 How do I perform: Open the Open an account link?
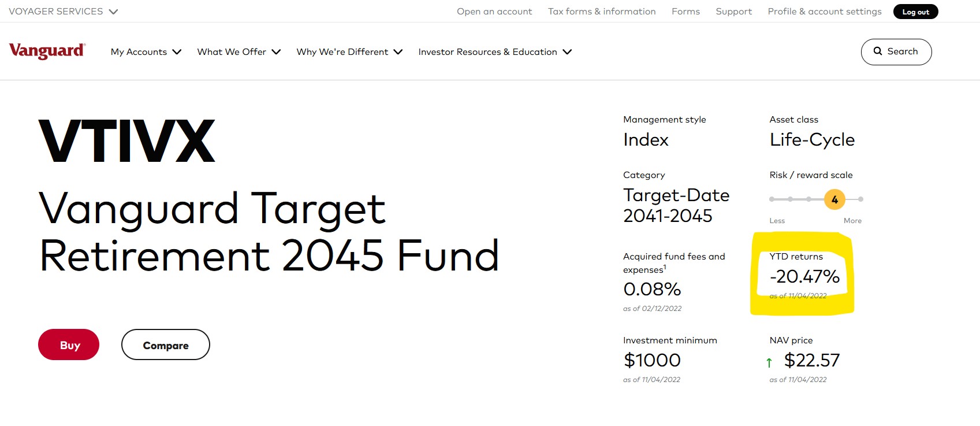point(494,12)
